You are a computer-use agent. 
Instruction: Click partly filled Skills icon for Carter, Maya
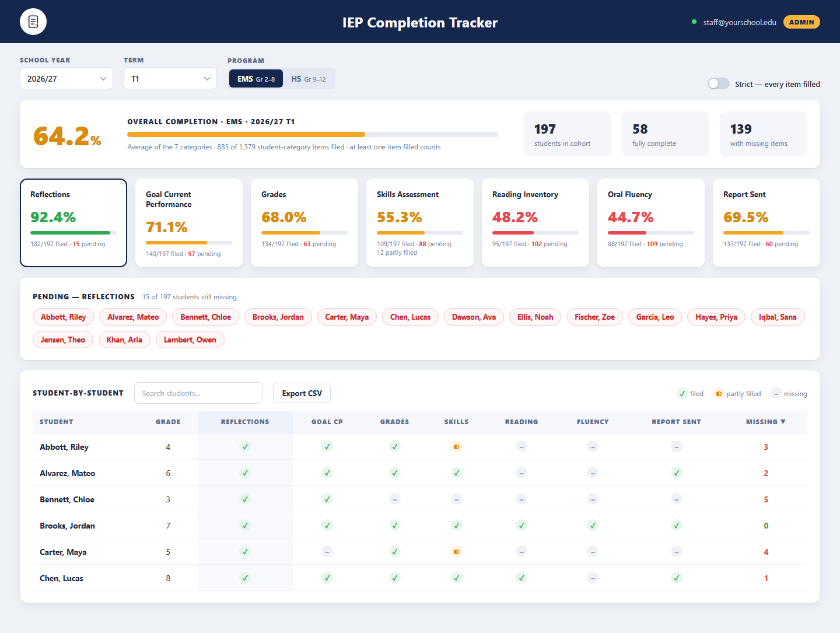[x=457, y=551]
